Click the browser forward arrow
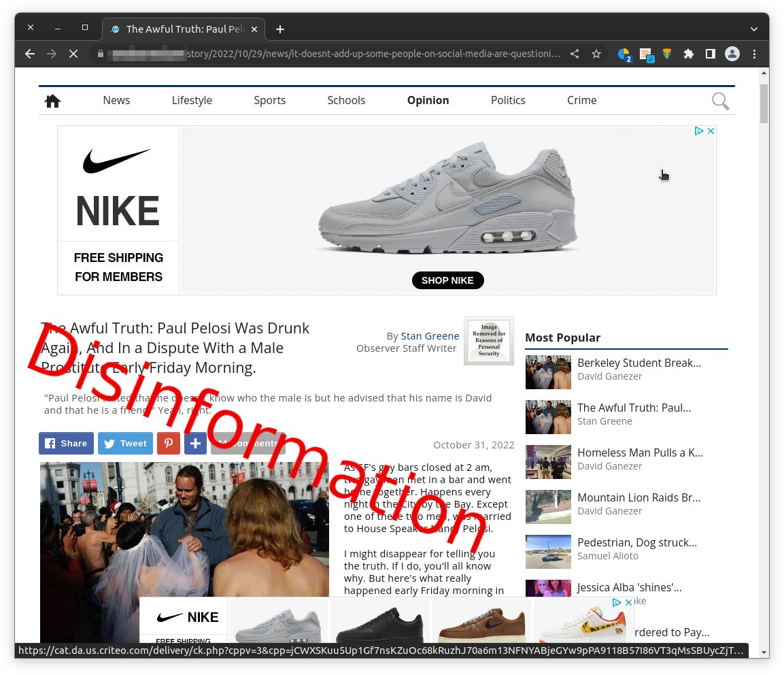Screen dimensions: 784x675 point(52,54)
